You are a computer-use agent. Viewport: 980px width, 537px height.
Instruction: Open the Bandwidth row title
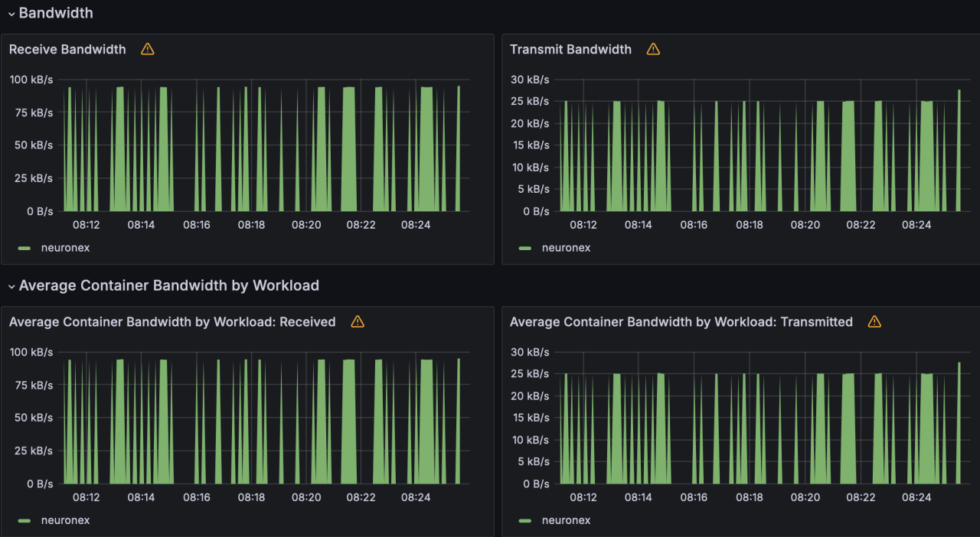(x=56, y=13)
